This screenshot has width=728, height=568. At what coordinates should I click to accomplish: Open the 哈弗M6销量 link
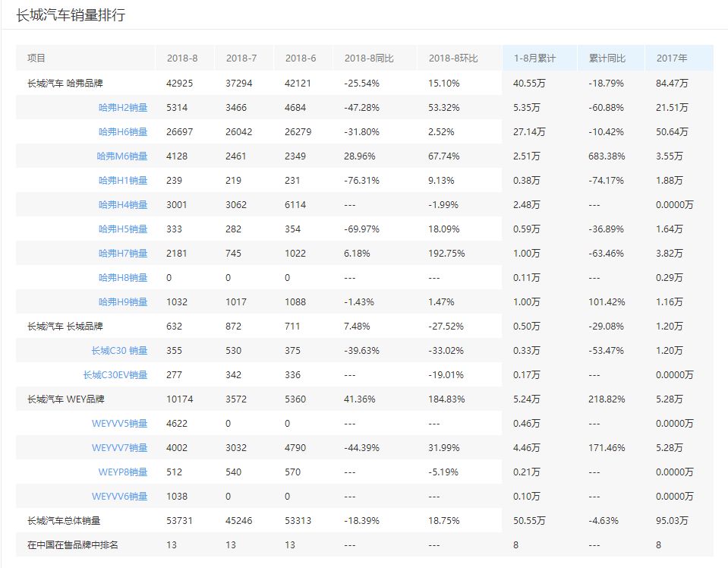(122, 156)
